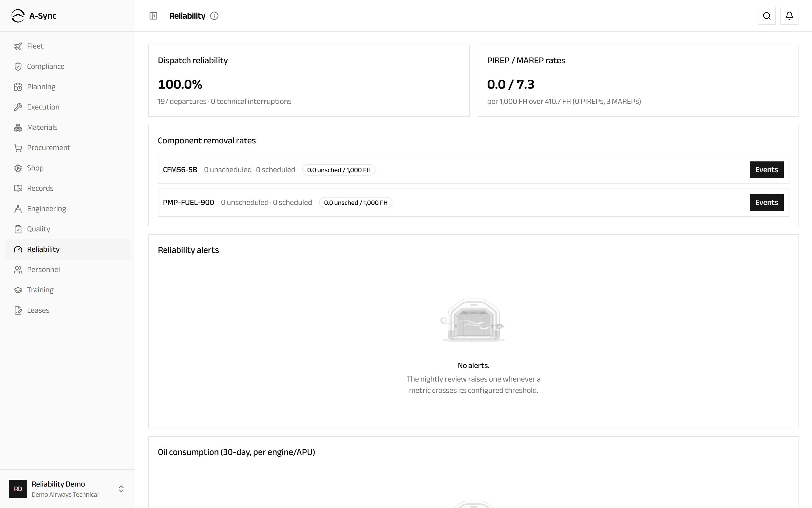Click the PMP-FUEL-900 unsched rate badge
This screenshot has width=812, height=508.
356,203
